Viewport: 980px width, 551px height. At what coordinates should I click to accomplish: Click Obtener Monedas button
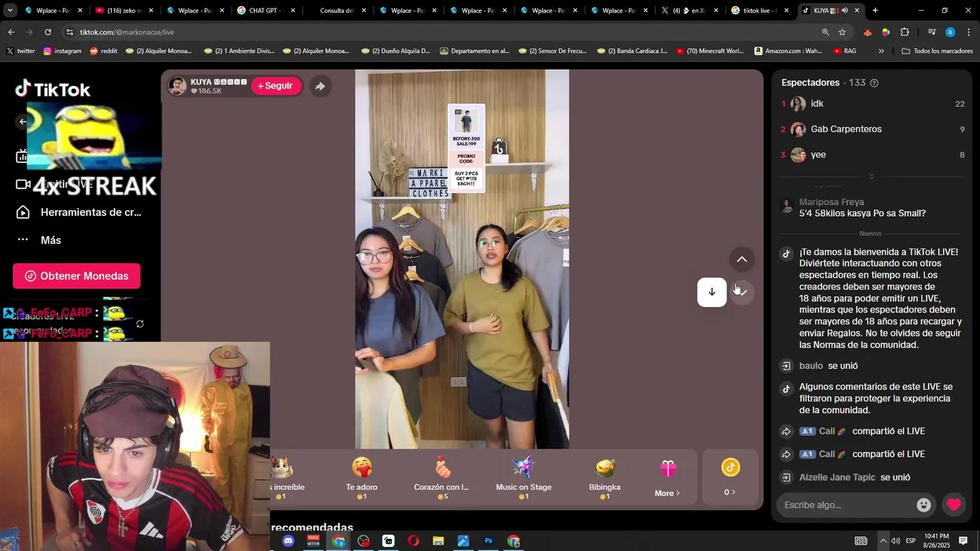click(x=77, y=275)
